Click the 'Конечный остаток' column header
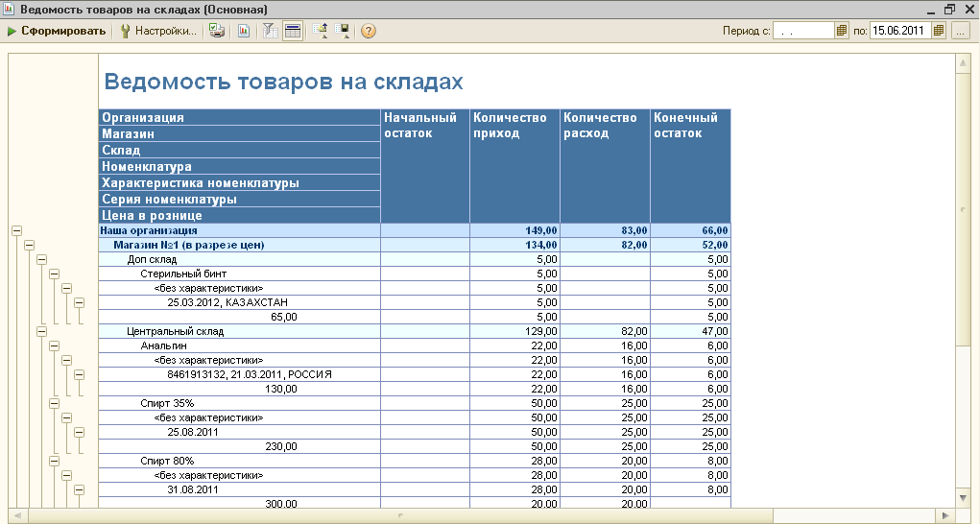The width and height of the screenshot is (980, 524). point(691,166)
